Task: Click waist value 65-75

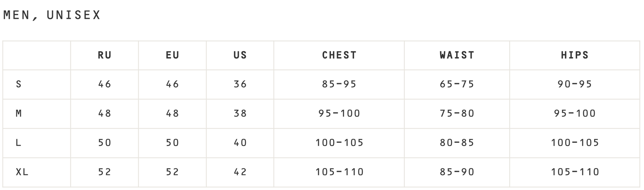Action: [x=457, y=84]
